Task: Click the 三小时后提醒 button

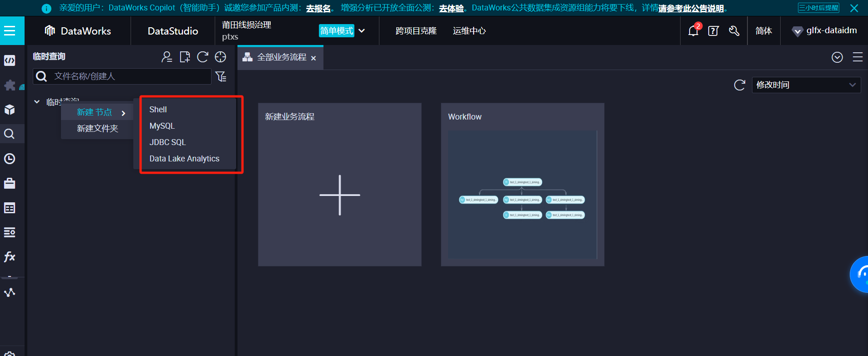Action: 818,8
